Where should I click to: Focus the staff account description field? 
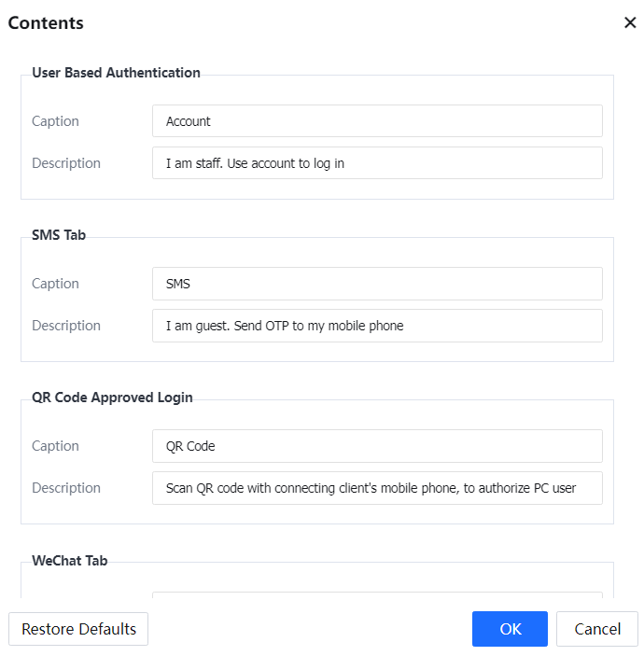(x=377, y=163)
